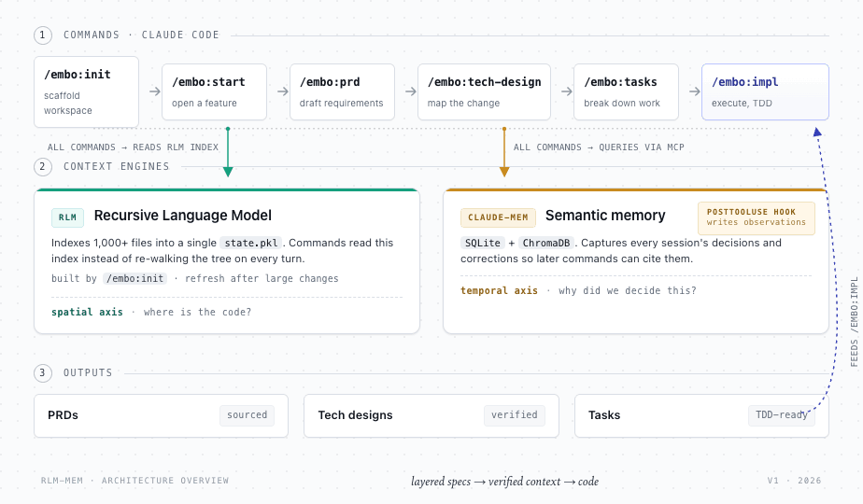Select the /embo:init command card

[87, 91]
